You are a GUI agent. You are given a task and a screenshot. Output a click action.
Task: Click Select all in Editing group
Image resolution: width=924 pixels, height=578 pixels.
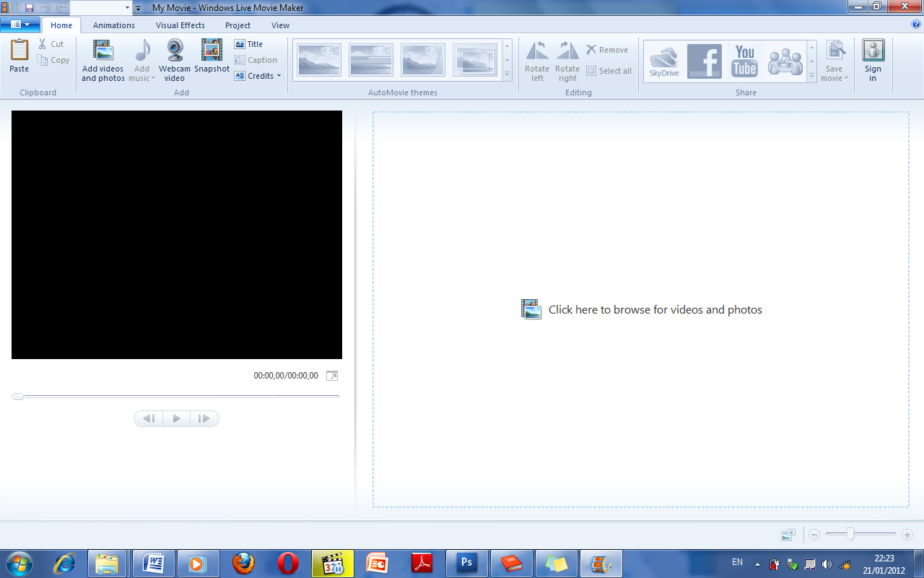coord(609,71)
